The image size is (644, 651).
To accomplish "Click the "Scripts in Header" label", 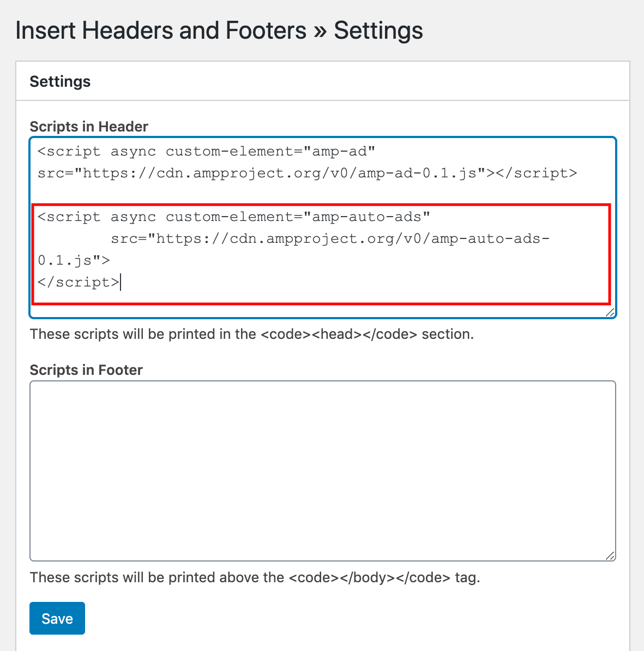I will (89, 127).
